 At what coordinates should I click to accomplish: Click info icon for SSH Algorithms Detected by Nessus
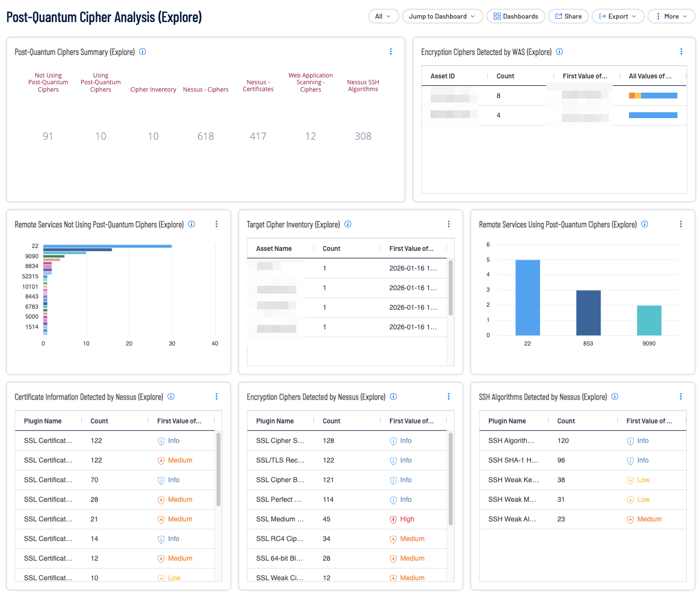(x=615, y=396)
